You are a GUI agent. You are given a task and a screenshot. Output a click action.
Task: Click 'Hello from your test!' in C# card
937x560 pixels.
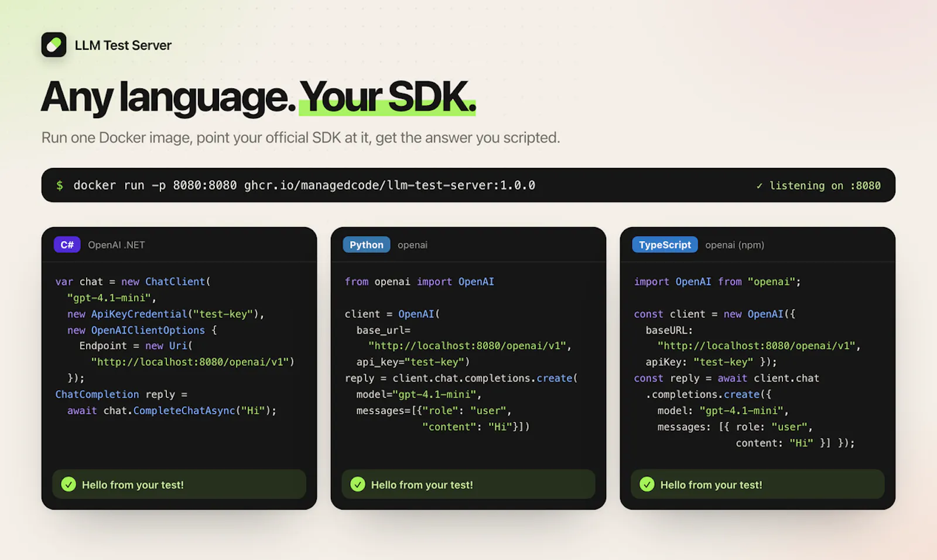click(x=133, y=485)
